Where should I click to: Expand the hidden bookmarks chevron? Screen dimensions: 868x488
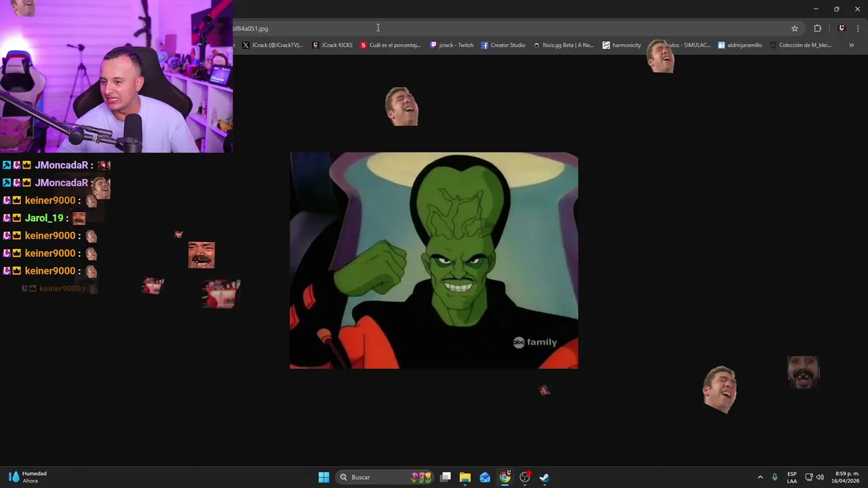(851, 45)
